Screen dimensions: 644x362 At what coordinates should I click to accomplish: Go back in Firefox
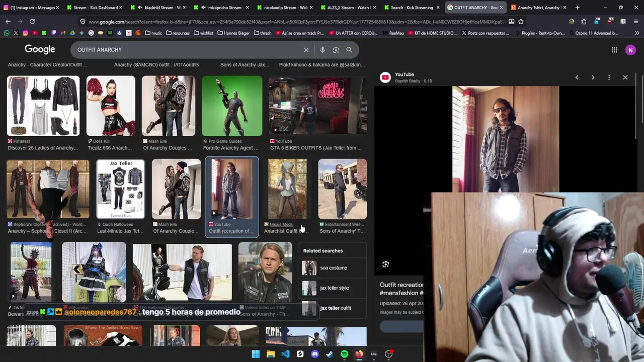(x=8, y=22)
